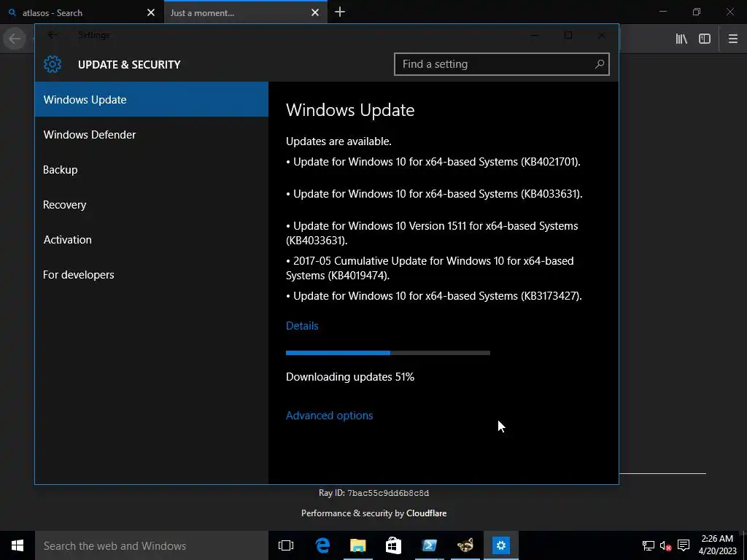Image resolution: width=747 pixels, height=560 pixels.
Task: Close the atlasos - Search tab
Action: 151,13
